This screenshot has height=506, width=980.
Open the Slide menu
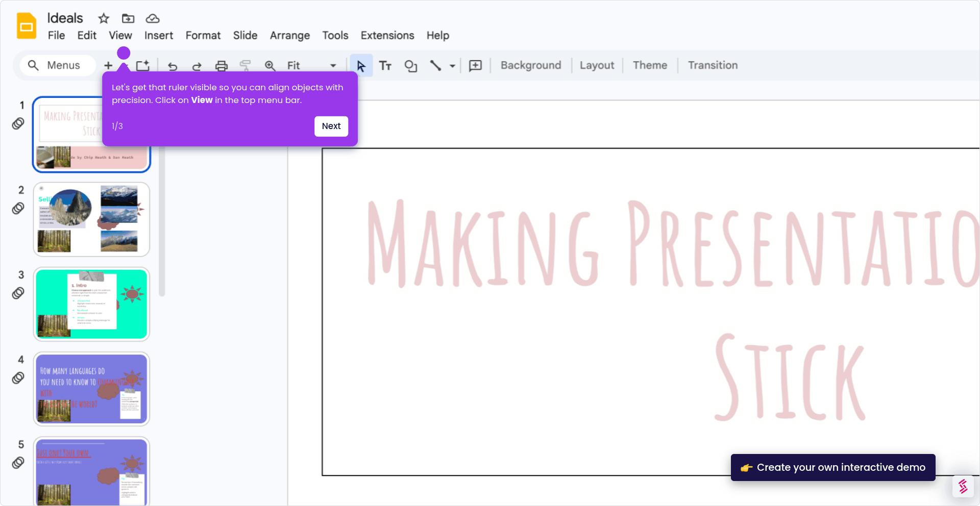coord(245,35)
